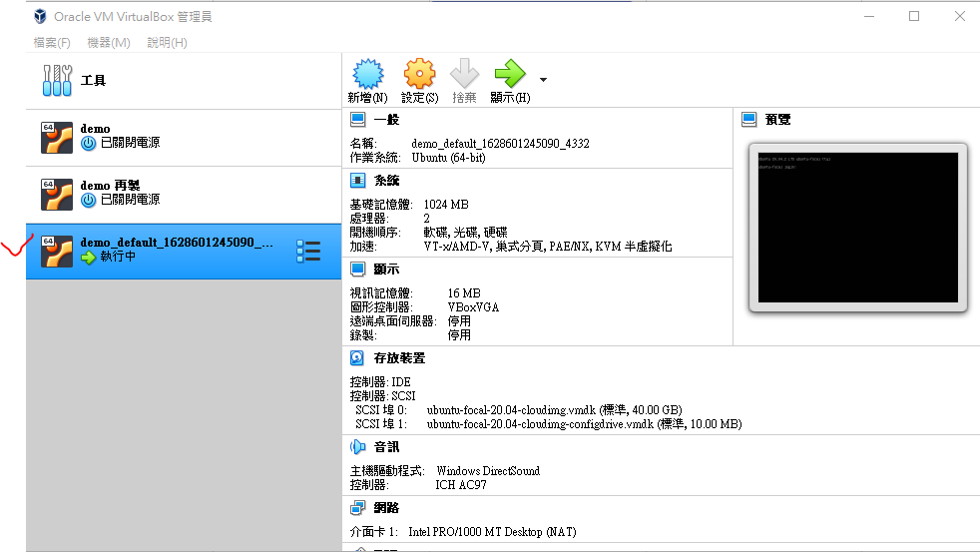Viewport: 980px width, 552px height.
Task: Click 'Intel PRO/1000 MT Desktop (NAT)' adapter
Action: pyautogui.click(x=493, y=532)
